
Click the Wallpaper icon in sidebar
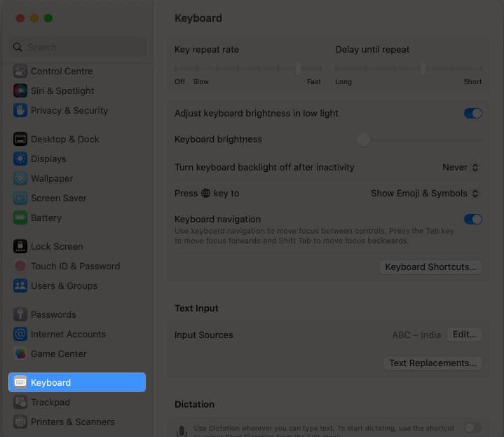20,178
